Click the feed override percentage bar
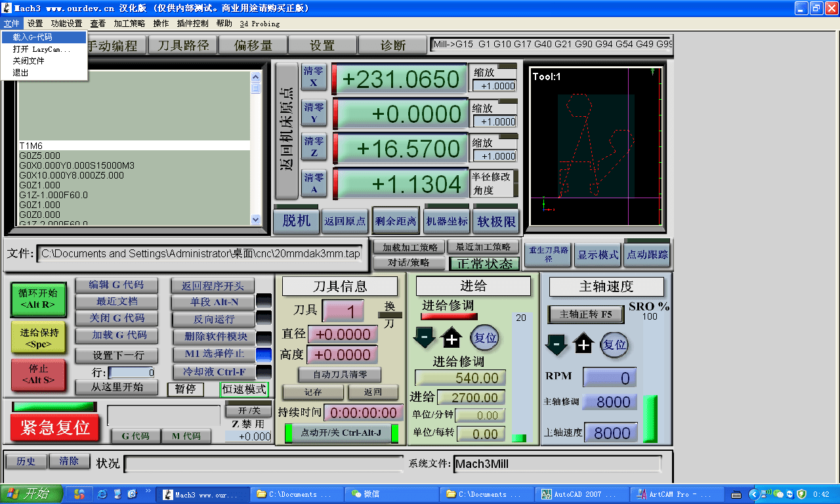This screenshot has width=840, height=504. pyautogui.click(x=519, y=377)
